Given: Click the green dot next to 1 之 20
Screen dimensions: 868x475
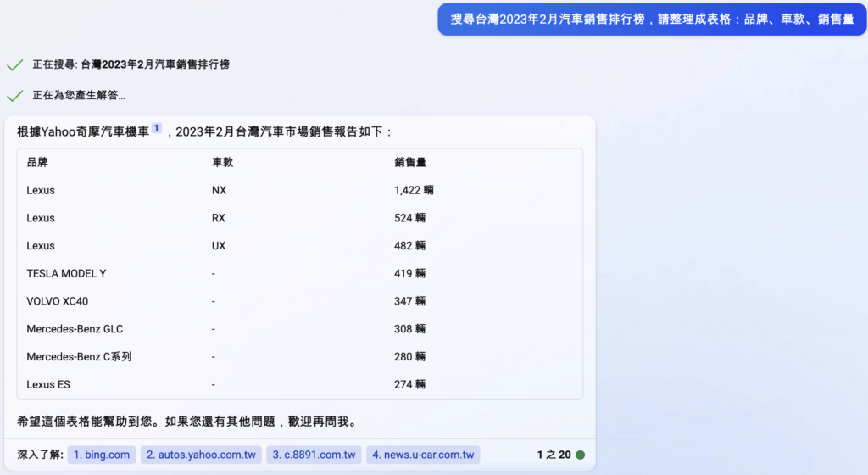Looking at the screenshot, I should (580, 455).
